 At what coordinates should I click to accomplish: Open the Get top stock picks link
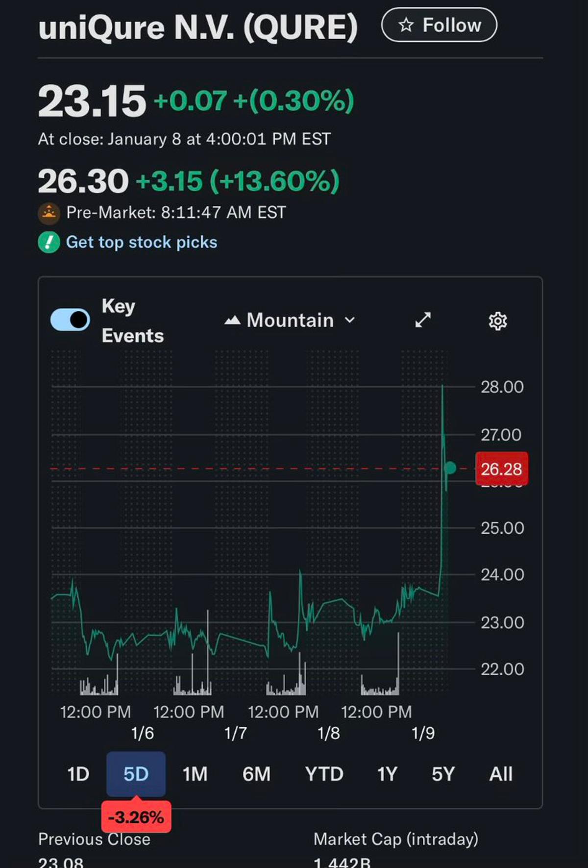(x=142, y=243)
